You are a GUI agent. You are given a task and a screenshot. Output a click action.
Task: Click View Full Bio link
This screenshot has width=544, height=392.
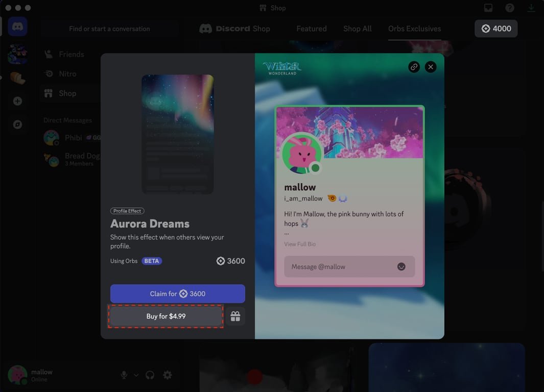(x=300, y=244)
